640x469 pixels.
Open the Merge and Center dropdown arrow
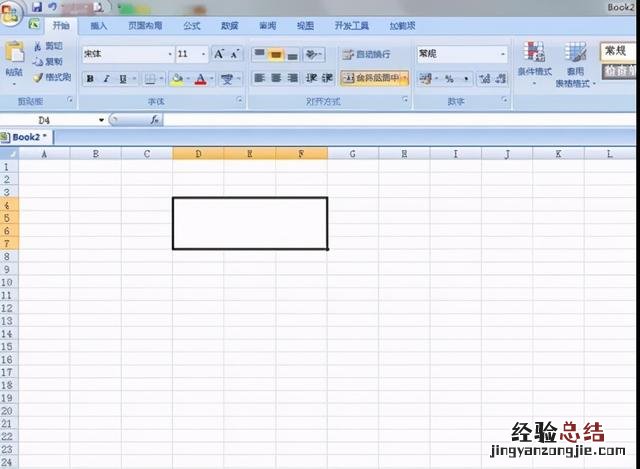click(404, 78)
